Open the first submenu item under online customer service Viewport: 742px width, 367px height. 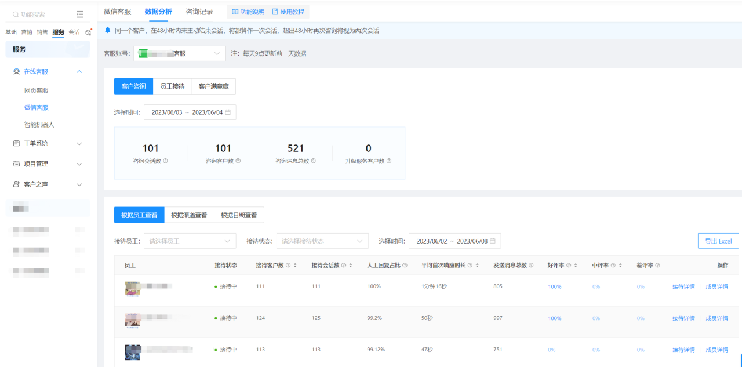(36, 90)
